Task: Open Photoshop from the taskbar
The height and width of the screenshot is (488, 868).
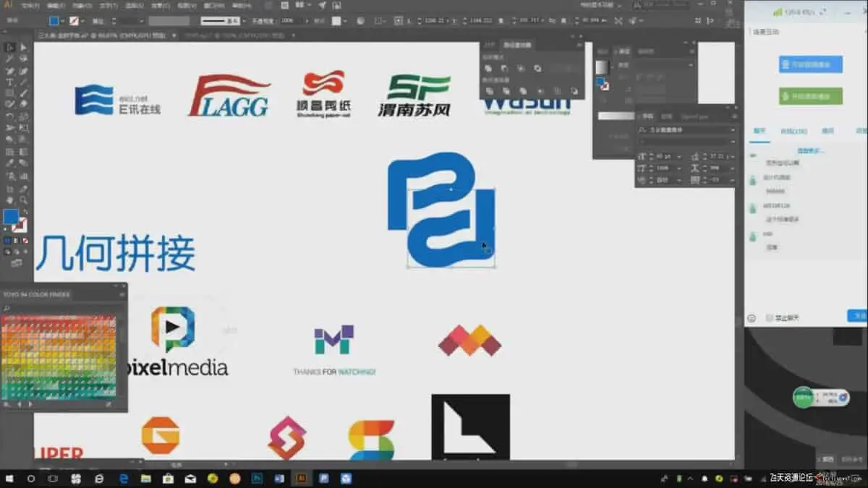Action: coord(257,479)
